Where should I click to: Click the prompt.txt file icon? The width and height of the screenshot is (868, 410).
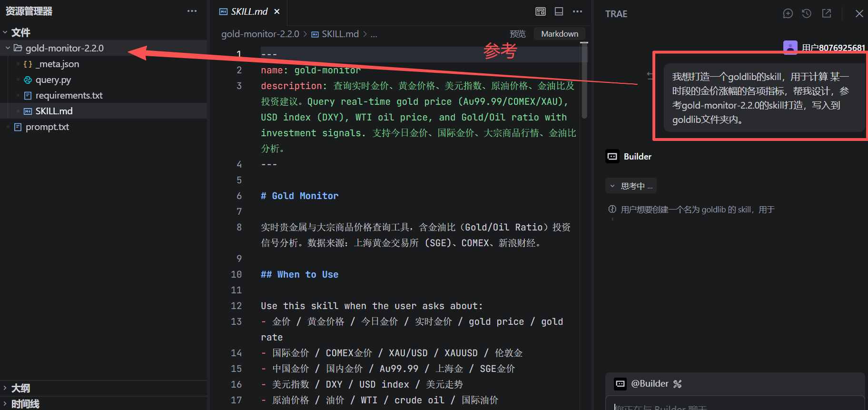coord(18,127)
